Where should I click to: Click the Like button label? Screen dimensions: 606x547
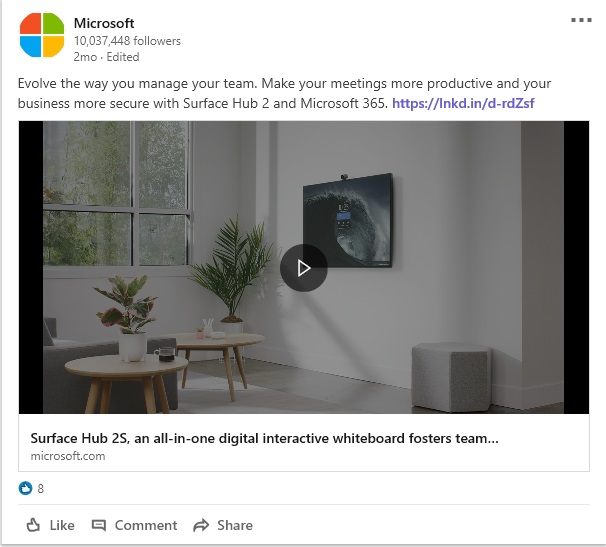coord(62,525)
